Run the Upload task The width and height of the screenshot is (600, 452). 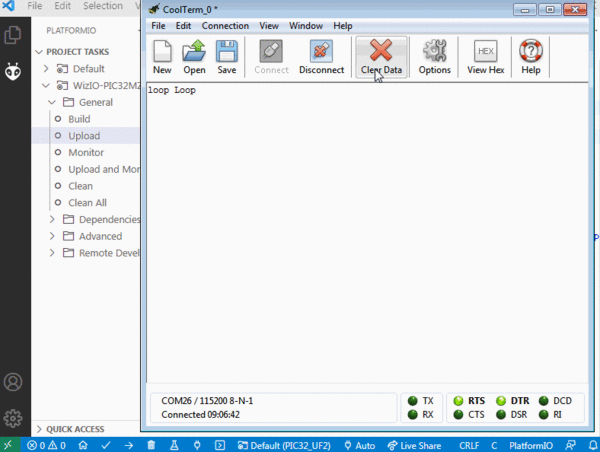coord(84,136)
